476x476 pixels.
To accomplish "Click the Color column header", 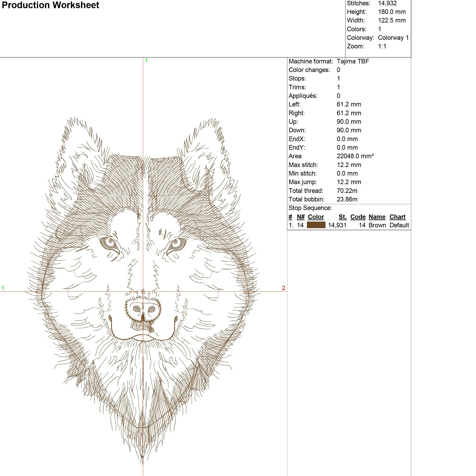I will [x=316, y=217].
